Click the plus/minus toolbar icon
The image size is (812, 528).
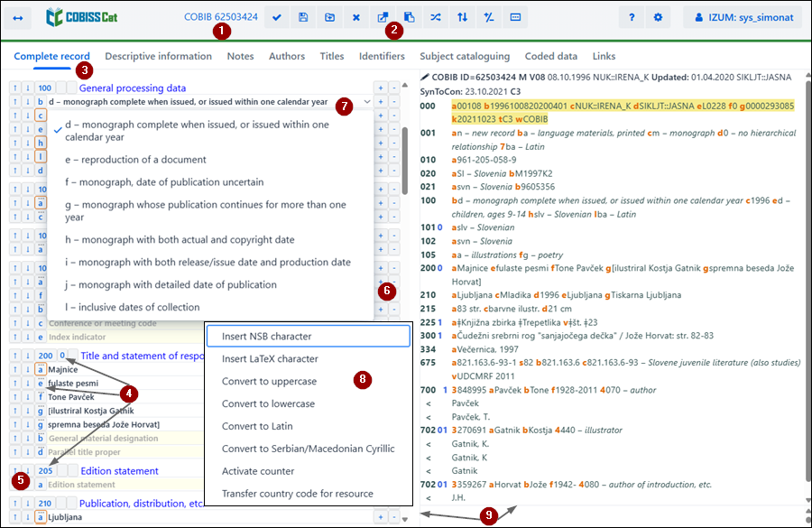pos(489,18)
